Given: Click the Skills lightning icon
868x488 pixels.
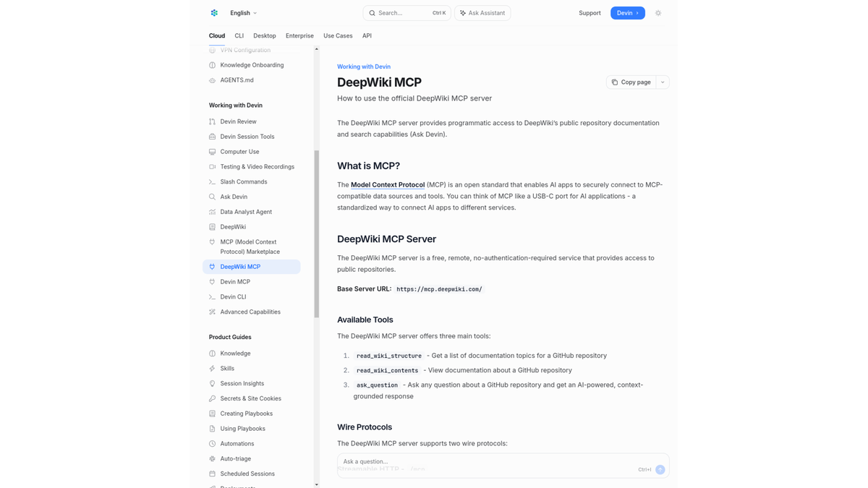Looking at the screenshot, I should click(213, 369).
